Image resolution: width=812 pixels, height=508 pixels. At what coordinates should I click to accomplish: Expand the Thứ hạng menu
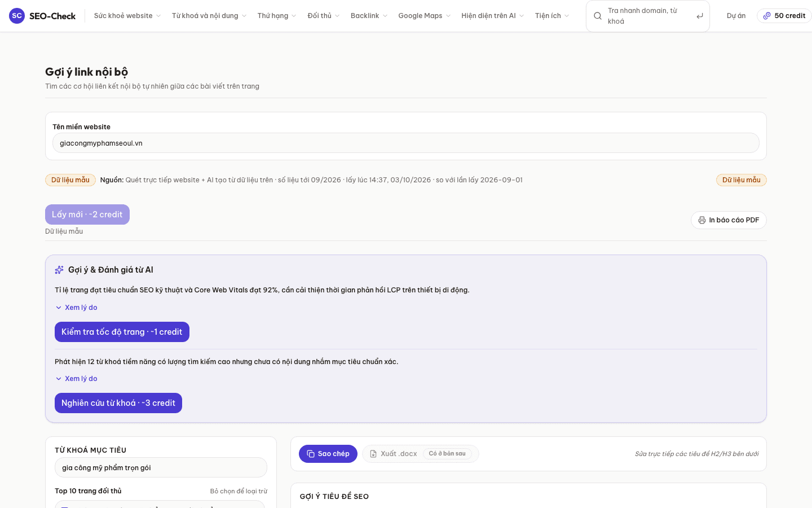(x=277, y=16)
